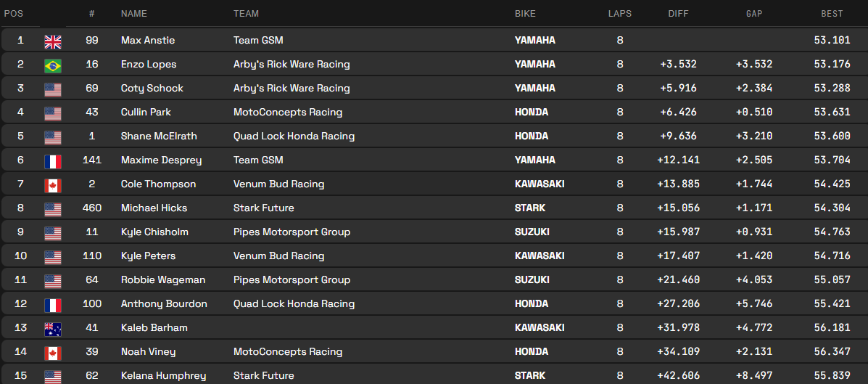Click the British flag beside Max Anstie
This screenshot has height=384, width=868.
tap(53, 41)
